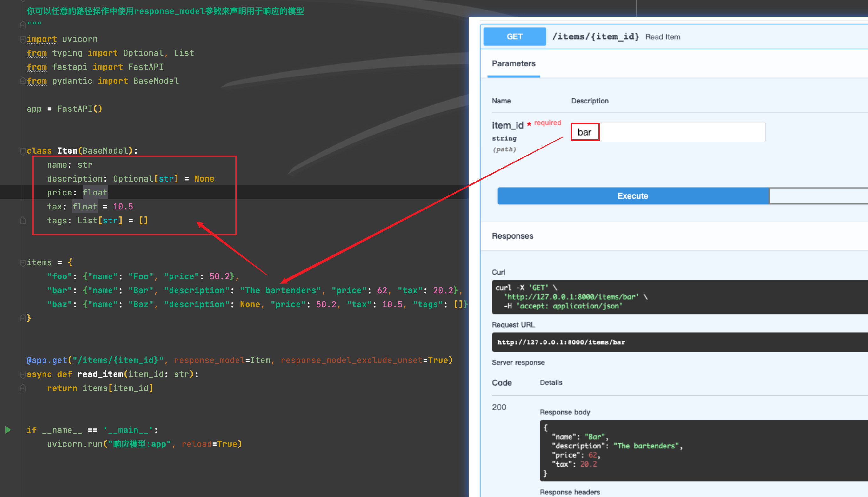Click the 'item_id' parameter name
Viewport: 868px width, 497px height.
coord(507,125)
